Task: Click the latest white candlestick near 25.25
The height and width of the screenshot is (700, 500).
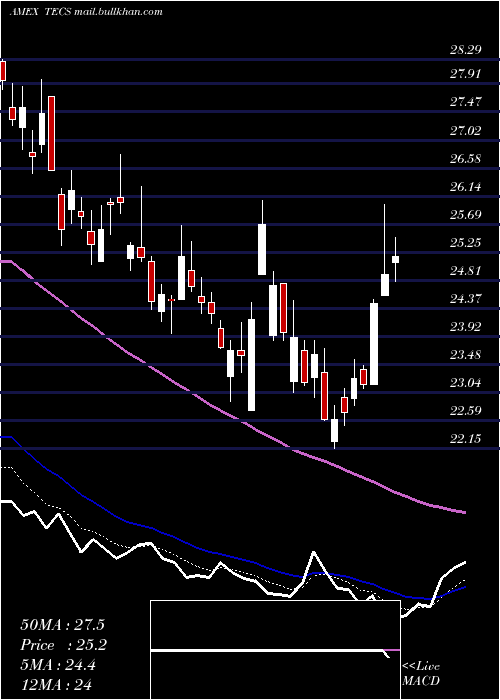Action: tap(396, 259)
